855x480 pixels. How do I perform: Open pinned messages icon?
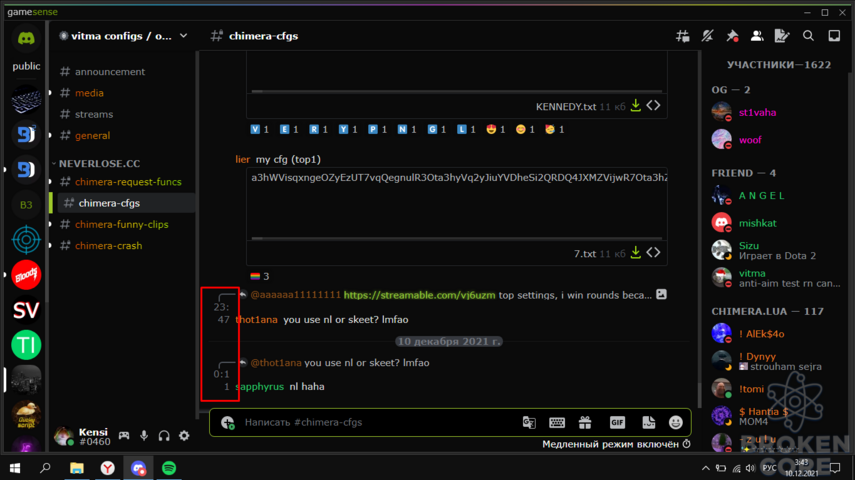[x=732, y=36]
